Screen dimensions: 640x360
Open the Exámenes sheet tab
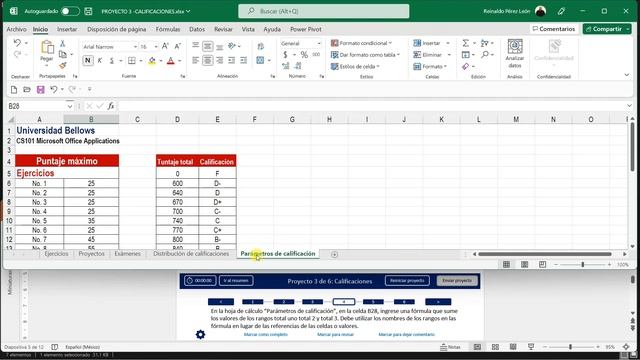pos(127,254)
